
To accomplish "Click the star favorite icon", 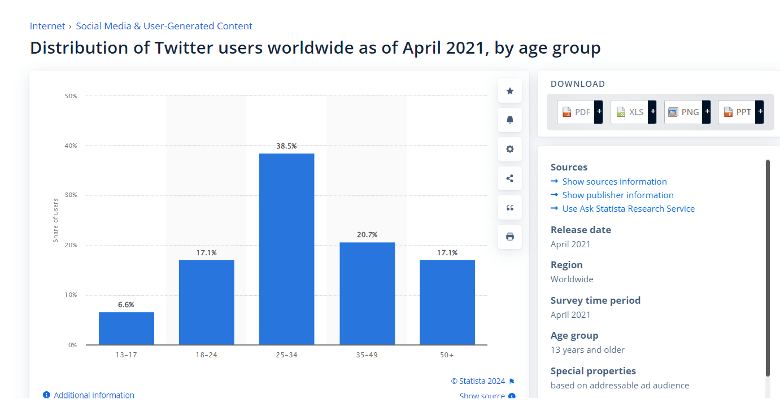I will pyautogui.click(x=509, y=91).
